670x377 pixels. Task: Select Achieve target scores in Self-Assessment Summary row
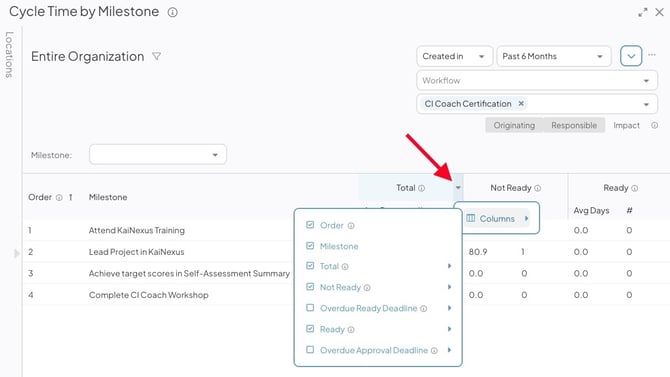(189, 273)
